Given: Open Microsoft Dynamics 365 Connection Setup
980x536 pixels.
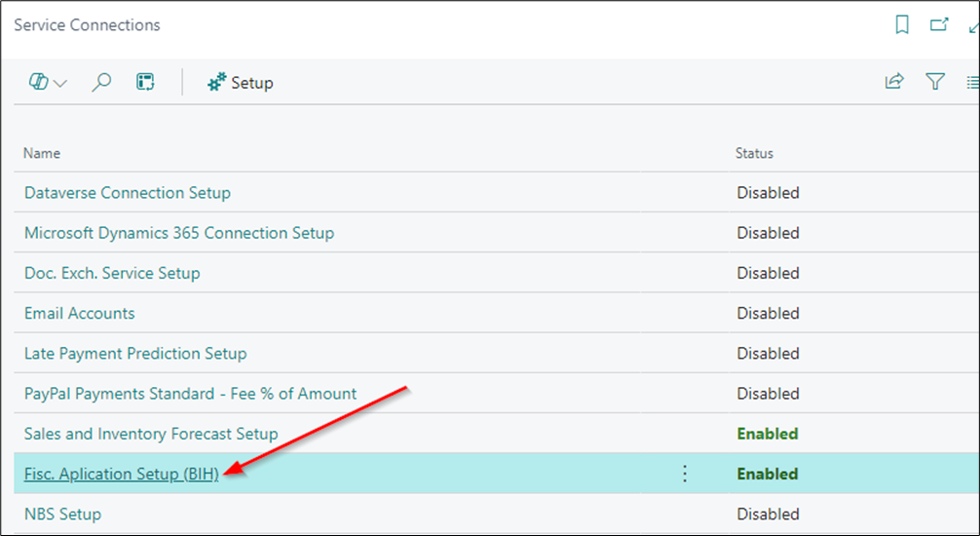Looking at the screenshot, I should 179,233.
